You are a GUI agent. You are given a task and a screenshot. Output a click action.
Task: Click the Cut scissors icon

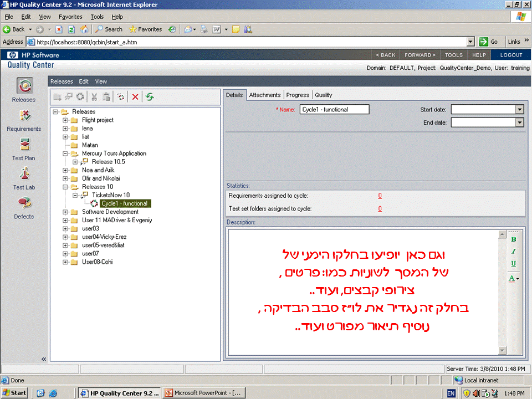[x=94, y=97]
